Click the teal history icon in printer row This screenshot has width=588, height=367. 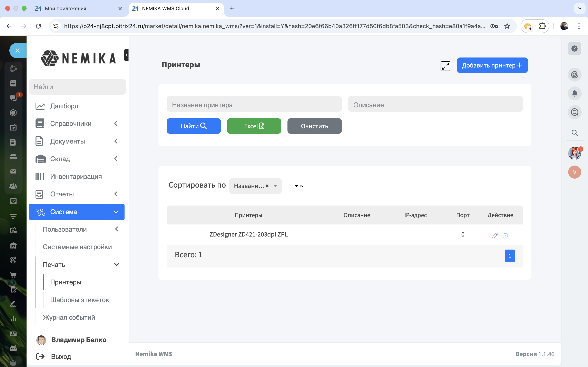coord(505,235)
